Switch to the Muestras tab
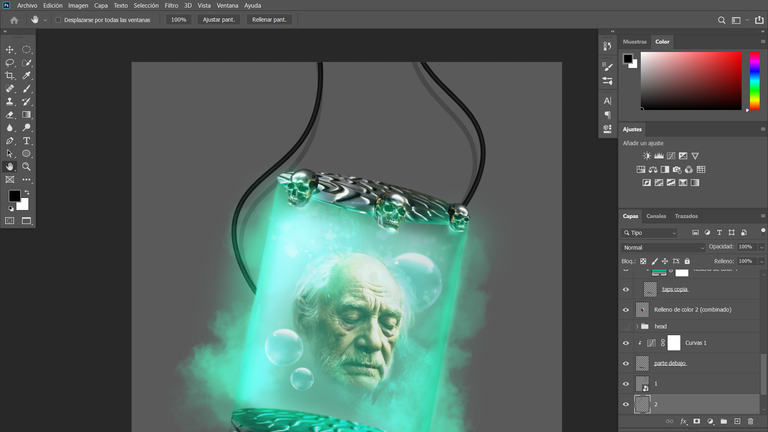 (635, 42)
